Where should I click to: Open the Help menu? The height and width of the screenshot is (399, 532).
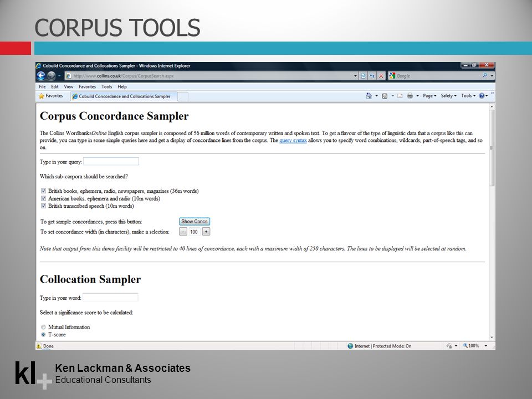tap(122, 86)
